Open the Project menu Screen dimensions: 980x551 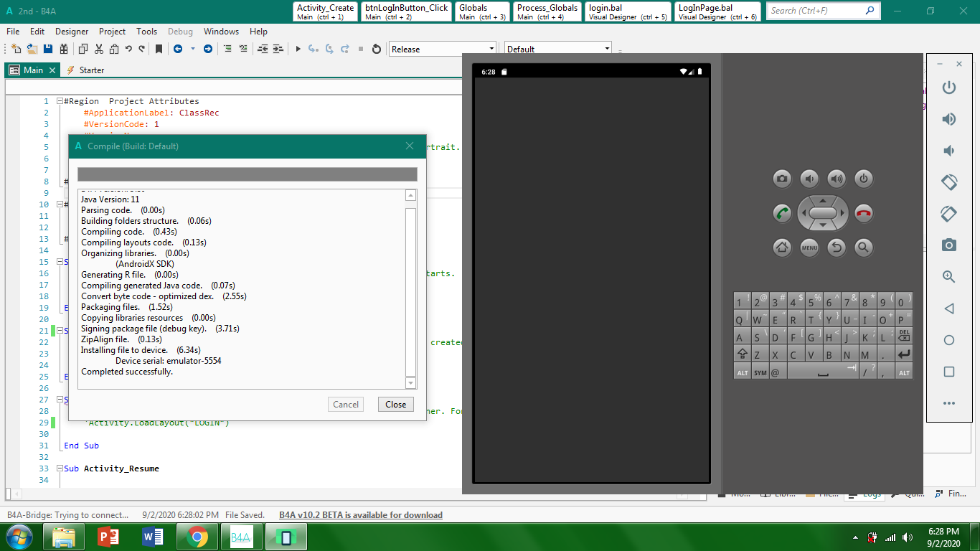tap(112, 32)
